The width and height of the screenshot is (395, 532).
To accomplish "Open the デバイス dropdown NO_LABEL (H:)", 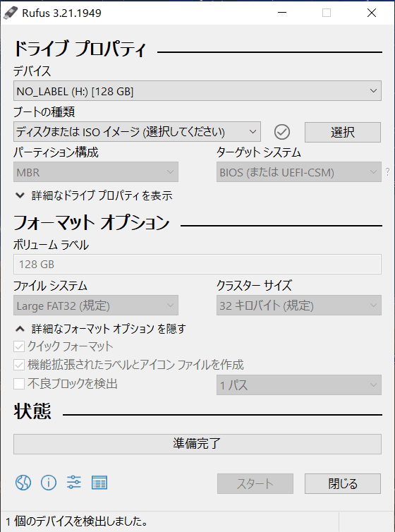I will tap(197, 91).
